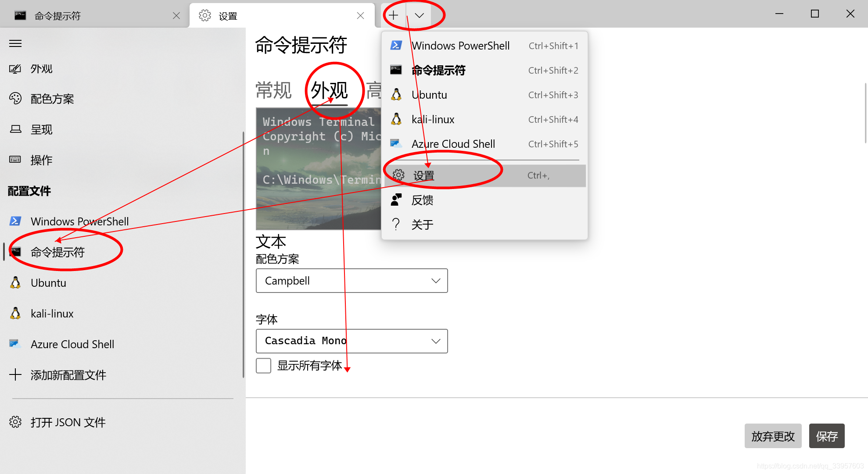The width and height of the screenshot is (868, 474).
Task: Enable the 显示所有字体 checkbox
Action: (x=263, y=365)
